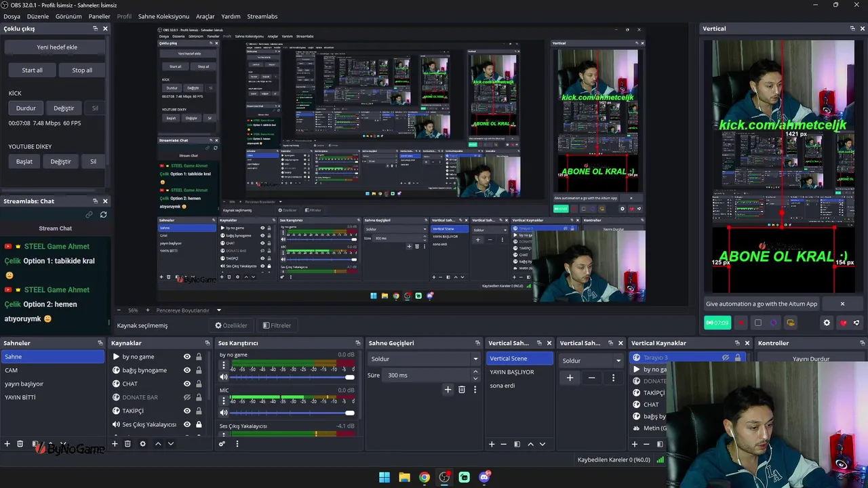Open the Sahne Koleksiyonu menu
Image resolution: width=868 pixels, height=488 pixels.
click(x=163, y=16)
